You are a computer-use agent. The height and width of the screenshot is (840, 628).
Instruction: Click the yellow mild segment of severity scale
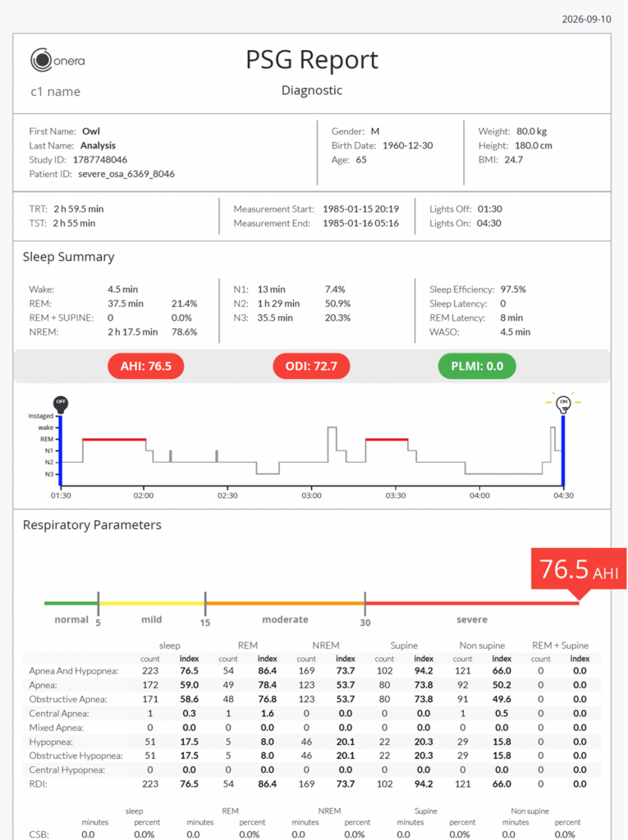pos(152,603)
